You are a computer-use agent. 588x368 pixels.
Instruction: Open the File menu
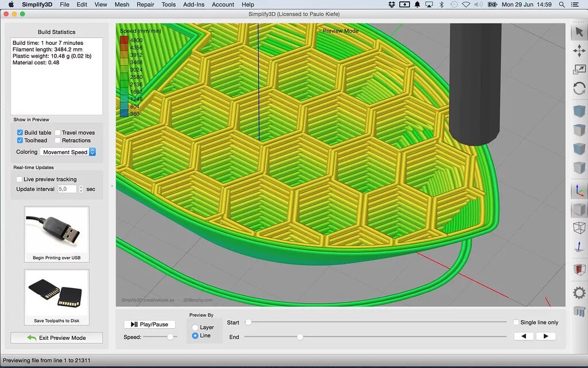pos(64,5)
